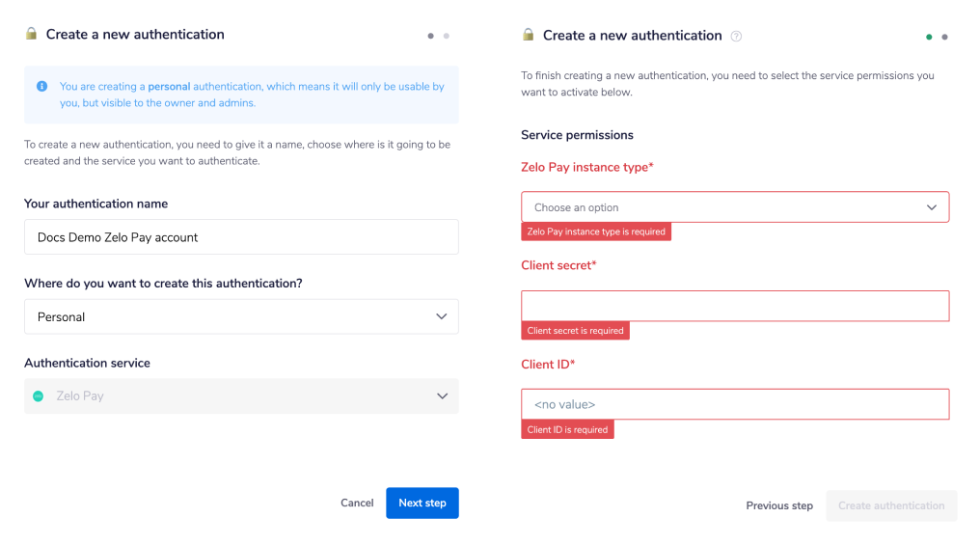The image size is (980, 545).
Task: Click the blue info icon in banner
Action: 42,86
